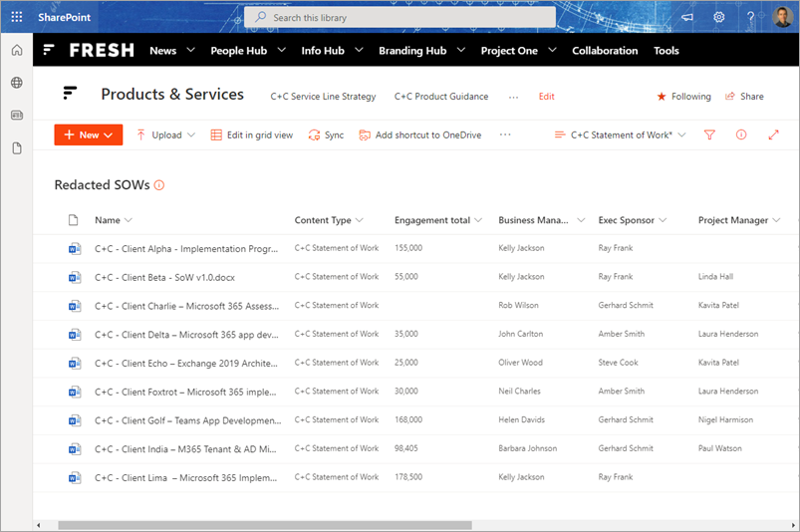Click the SharePoint brand link
This screenshot has height=532, width=800.
(x=65, y=17)
